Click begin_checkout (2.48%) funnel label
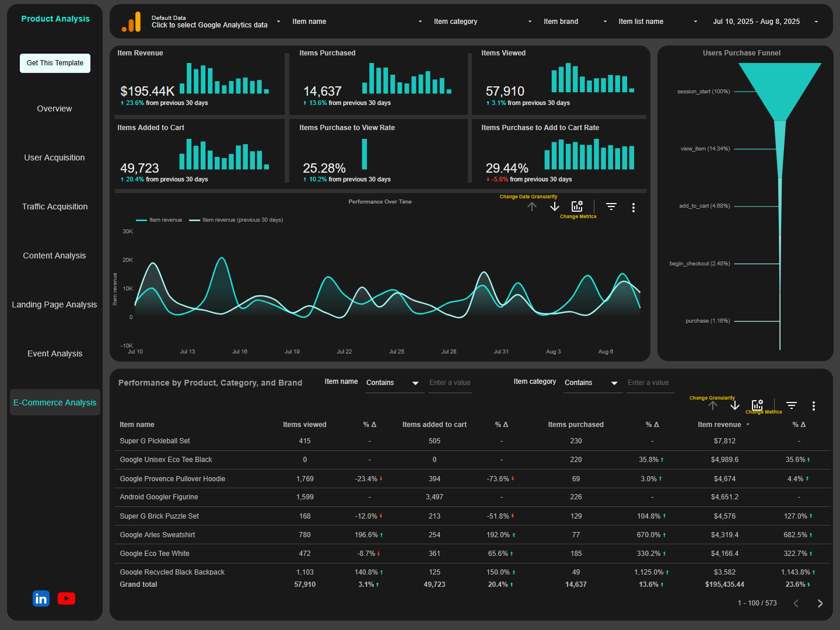840x630 pixels. click(699, 264)
